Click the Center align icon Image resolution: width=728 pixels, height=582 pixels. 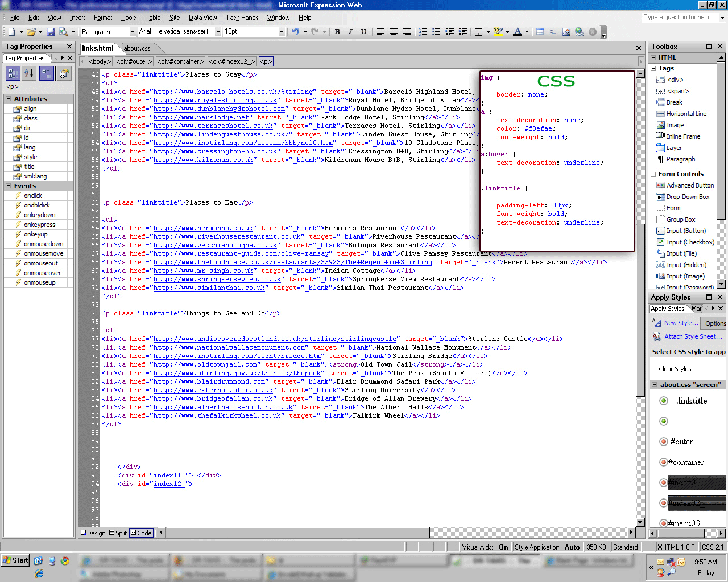click(393, 32)
